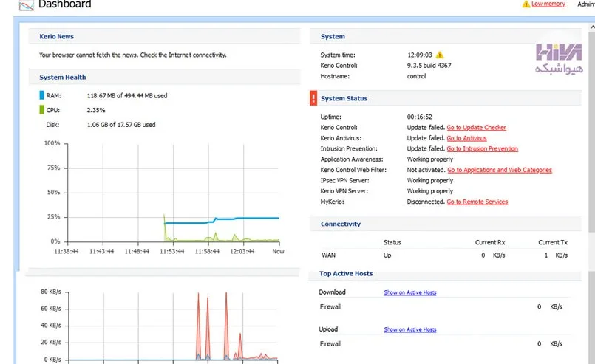Click the Status column header in Connectivity
Screen dimensions: 595x364
pyautogui.click(x=392, y=242)
